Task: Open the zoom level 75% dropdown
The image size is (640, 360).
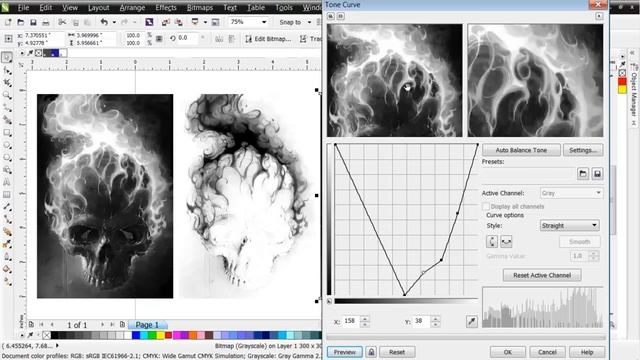Action: coord(264,22)
